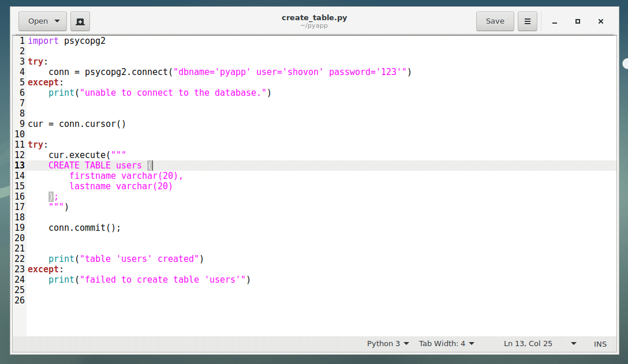
Task: Open the hamburger menu in the header
Action: [527, 21]
